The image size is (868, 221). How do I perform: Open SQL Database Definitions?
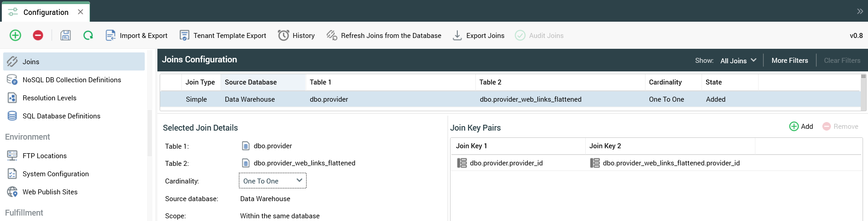pyautogui.click(x=61, y=116)
